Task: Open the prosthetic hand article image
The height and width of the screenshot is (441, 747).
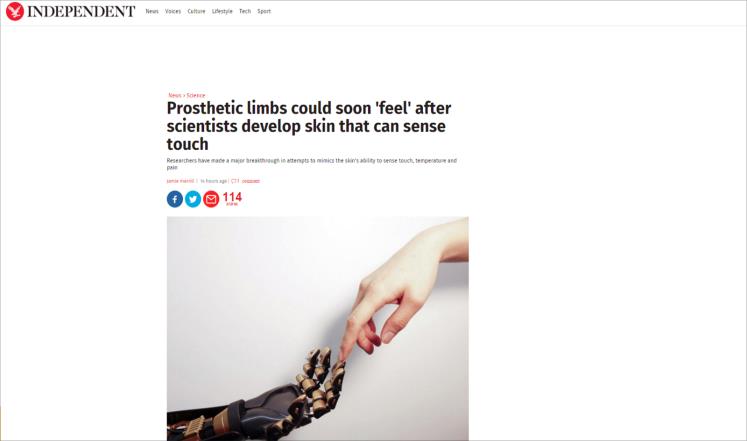Action: click(317, 329)
